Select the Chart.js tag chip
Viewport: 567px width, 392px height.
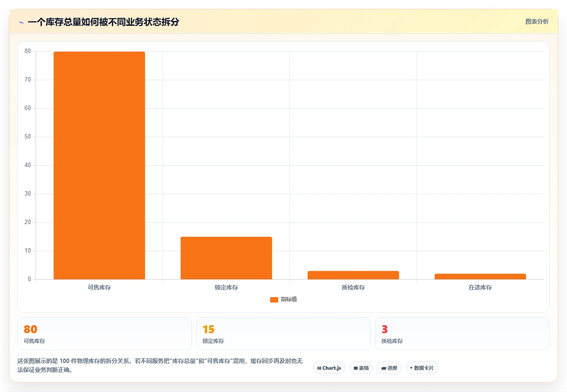tap(329, 368)
